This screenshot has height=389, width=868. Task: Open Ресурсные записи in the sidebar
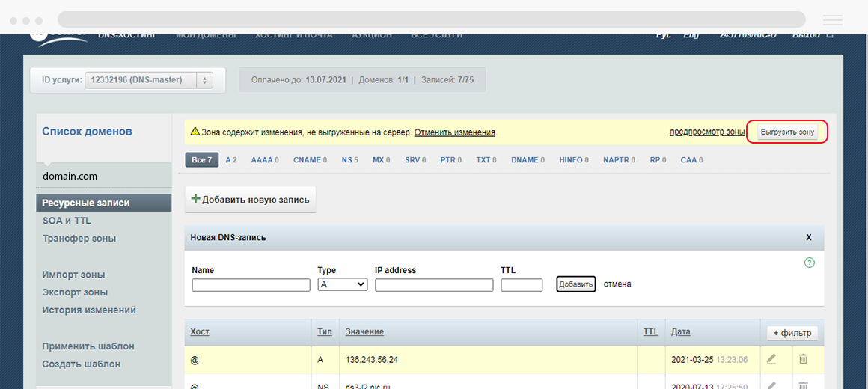pos(104,203)
